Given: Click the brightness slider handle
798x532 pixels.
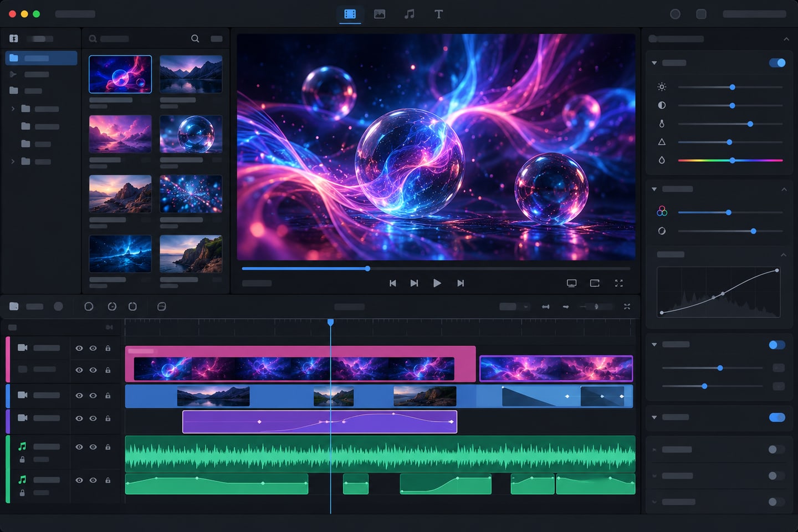Looking at the screenshot, I should [732, 87].
